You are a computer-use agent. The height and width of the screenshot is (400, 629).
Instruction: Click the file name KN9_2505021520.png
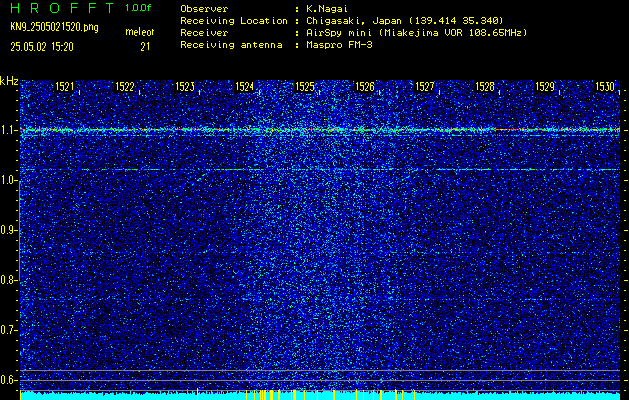[x=54, y=27]
